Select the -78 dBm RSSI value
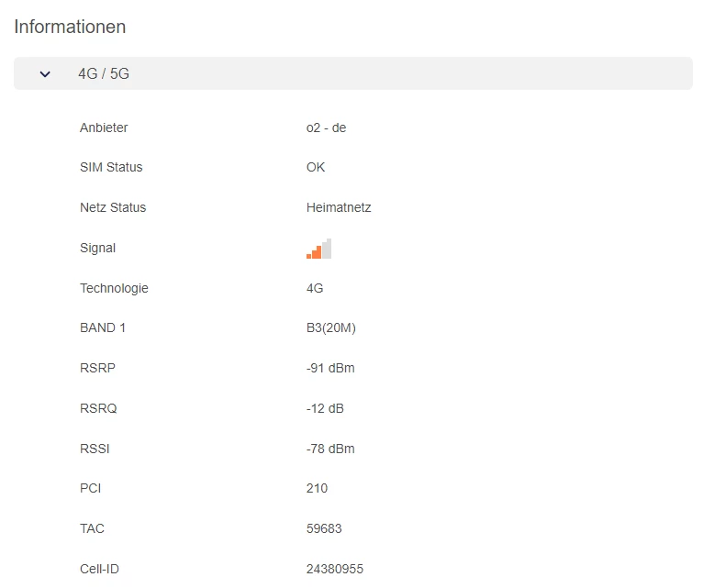 point(330,449)
